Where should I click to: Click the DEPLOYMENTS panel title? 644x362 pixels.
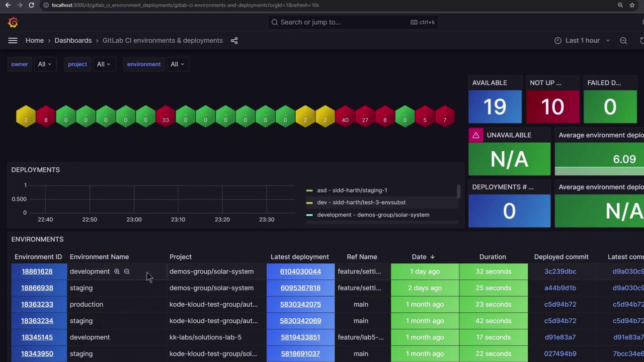pos(36,170)
